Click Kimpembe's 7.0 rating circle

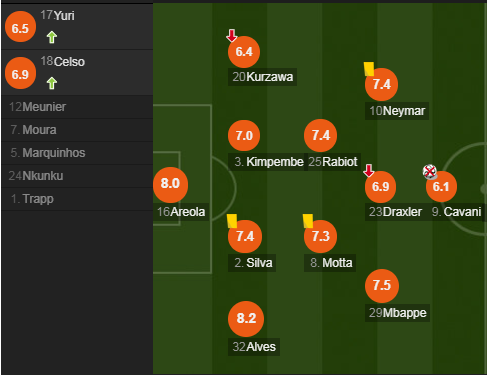point(244,136)
